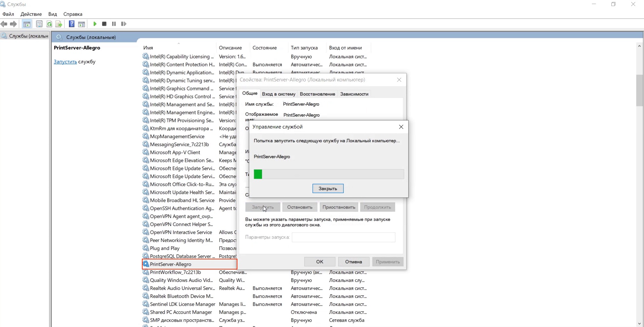Image resolution: width=644 pixels, height=327 pixels.
Task: Click the Forward arrow in the toolbar
Action: click(x=13, y=24)
